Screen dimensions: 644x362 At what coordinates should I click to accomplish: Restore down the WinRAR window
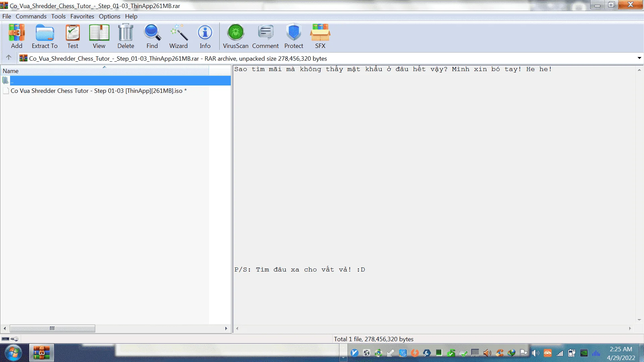(611, 5)
